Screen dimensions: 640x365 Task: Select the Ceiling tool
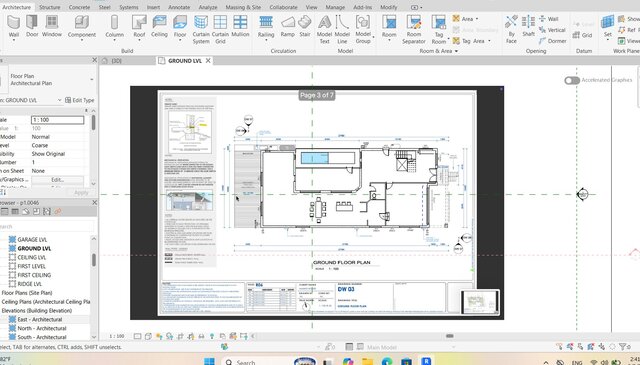159,25
